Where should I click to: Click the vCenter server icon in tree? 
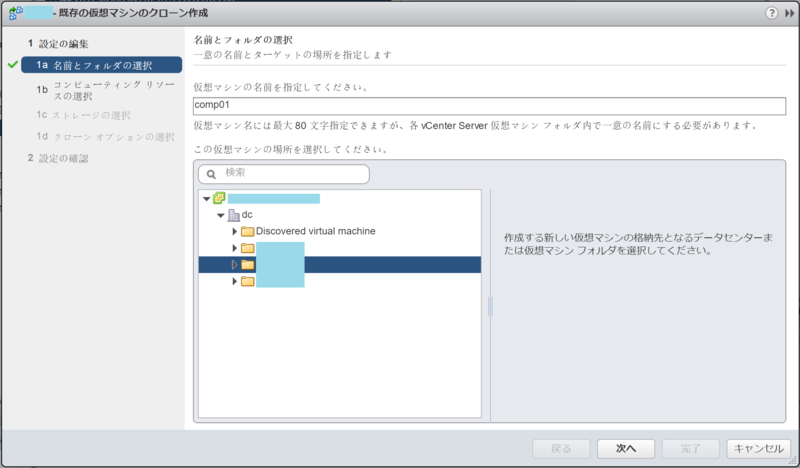pos(219,198)
